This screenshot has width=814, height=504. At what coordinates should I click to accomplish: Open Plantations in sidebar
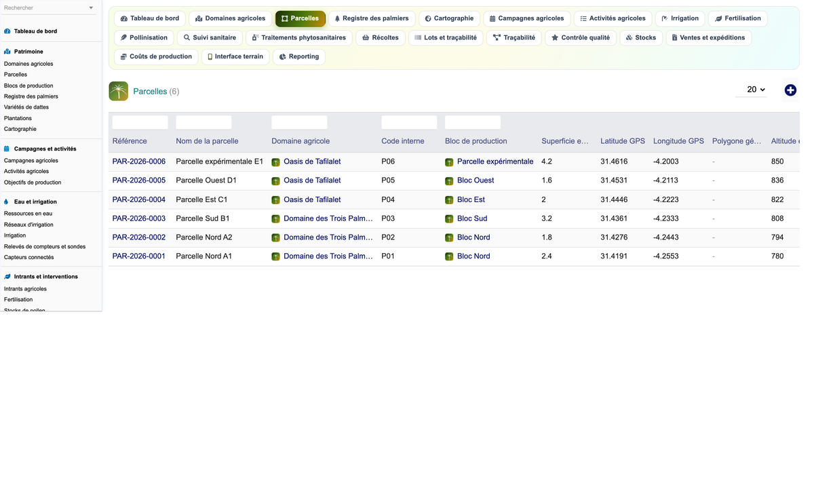click(x=18, y=118)
